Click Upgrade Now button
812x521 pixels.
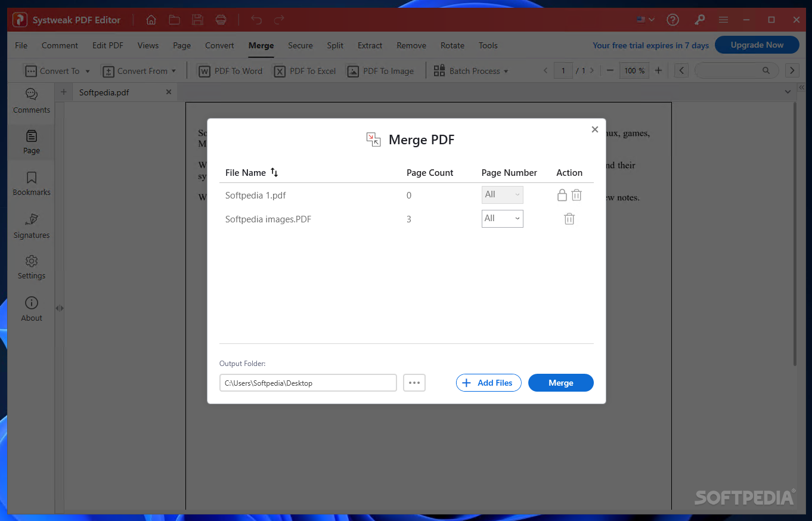coord(757,45)
